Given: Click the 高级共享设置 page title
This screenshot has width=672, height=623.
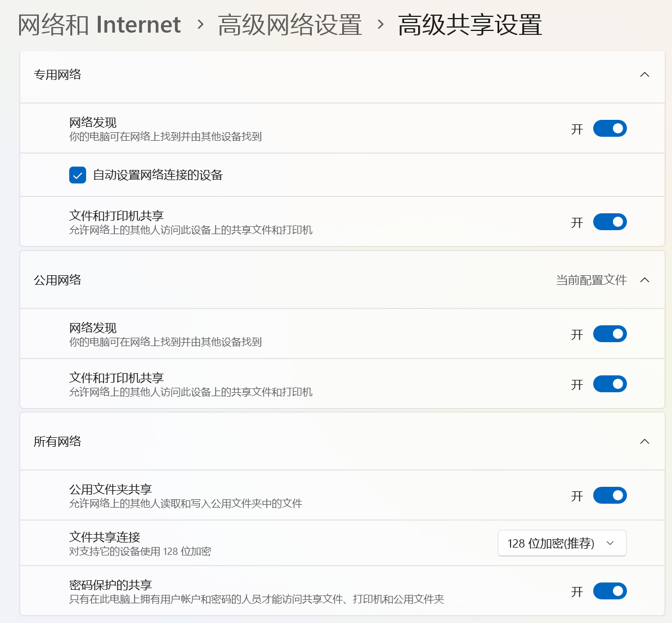Looking at the screenshot, I should click(x=469, y=25).
